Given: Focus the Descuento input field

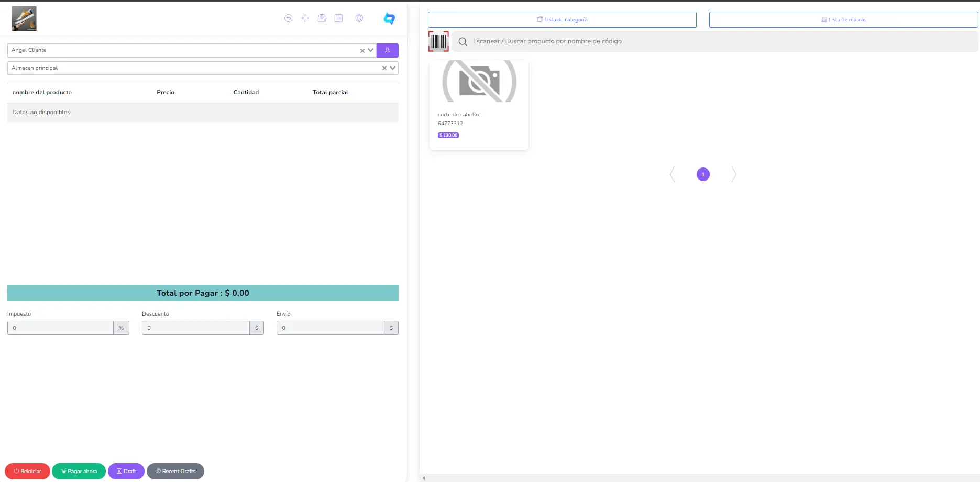Looking at the screenshot, I should (x=196, y=328).
